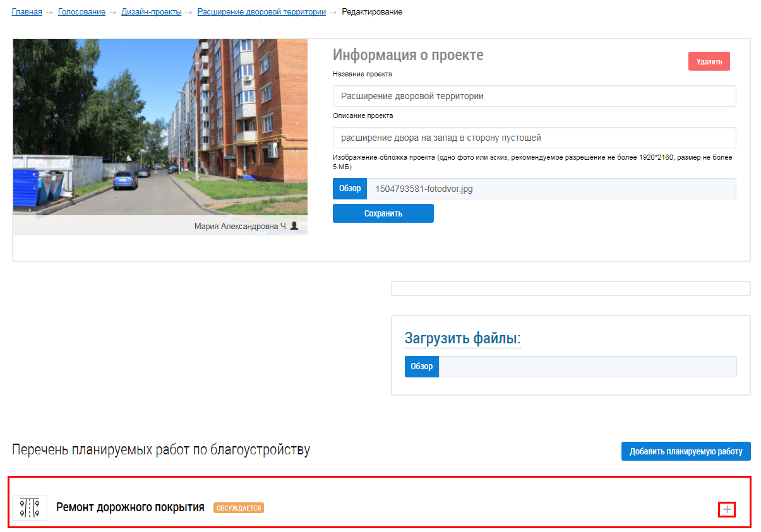761x532 pixels.
Task: Open Голосование breadcrumb link
Action: [81, 12]
